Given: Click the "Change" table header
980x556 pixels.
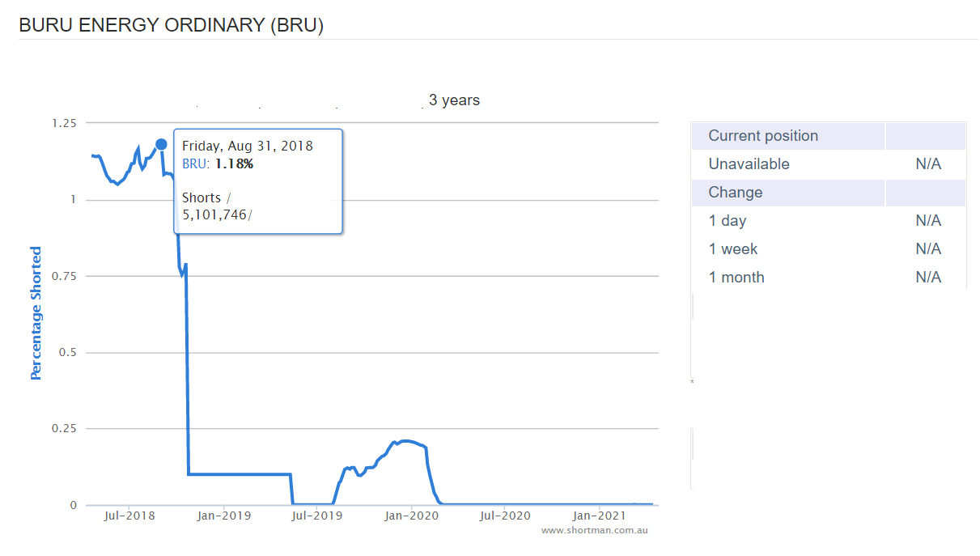Looking at the screenshot, I should pyautogui.click(x=736, y=193).
